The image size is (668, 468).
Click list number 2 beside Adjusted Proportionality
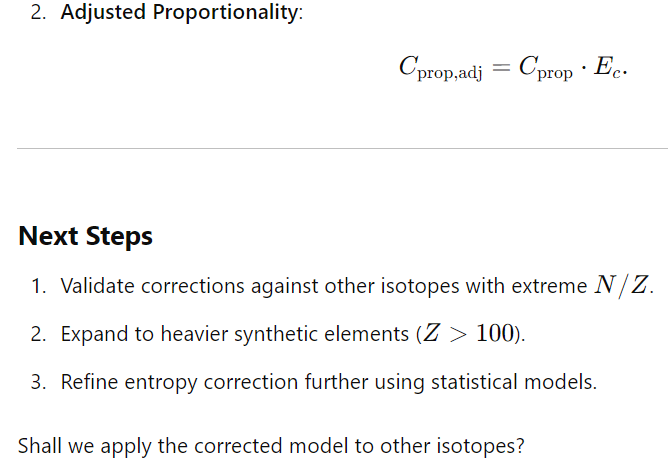coord(38,12)
